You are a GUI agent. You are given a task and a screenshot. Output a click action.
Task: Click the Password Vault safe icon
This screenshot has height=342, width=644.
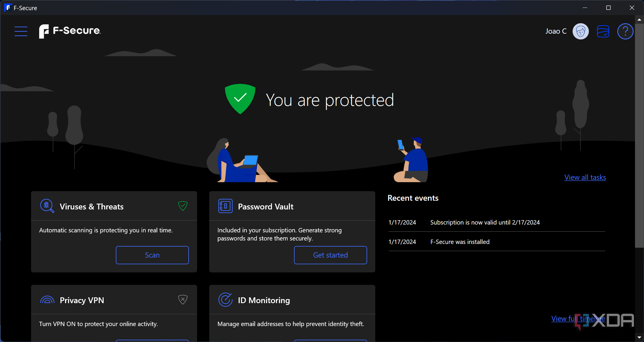pos(225,206)
